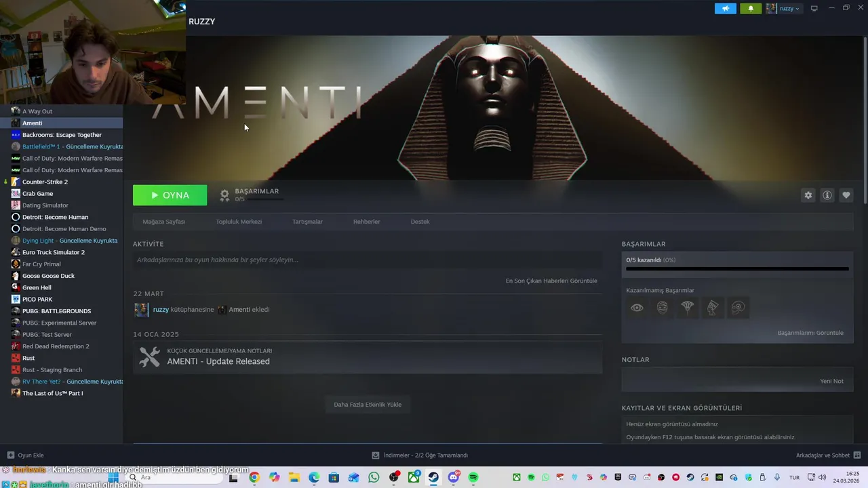Select the eye achievement icon
This screenshot has width=868, height=488.
[x=637, y=308]
